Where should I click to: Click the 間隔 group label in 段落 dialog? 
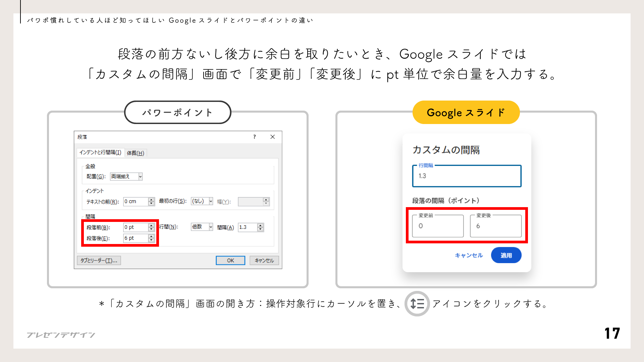pos(90,217)
